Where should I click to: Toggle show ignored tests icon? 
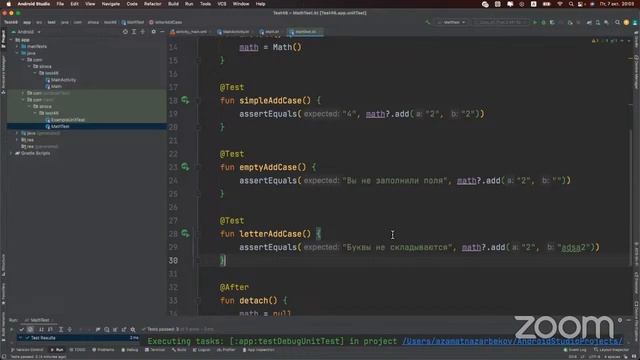(30, 329)
